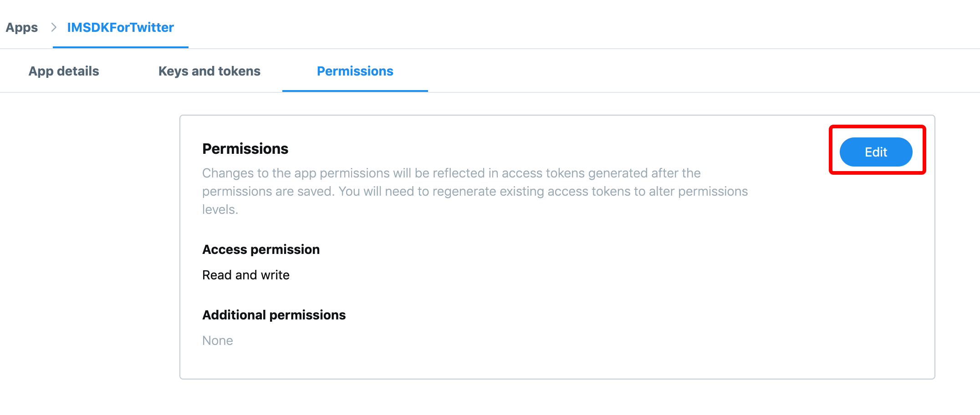Select the Read and write value
The width and height of the screenshot is (980, 415).
coord(245,274)
